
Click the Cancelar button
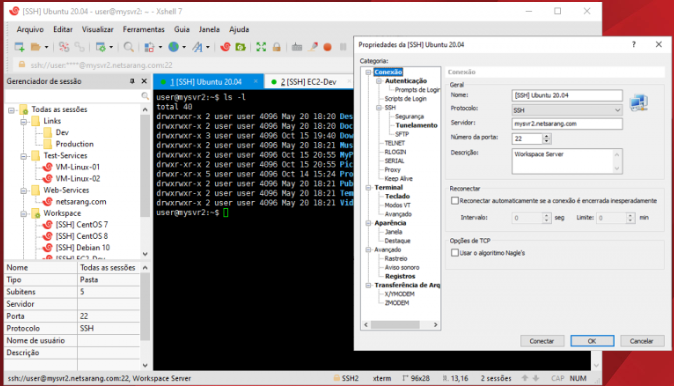click(x=641, y=341)
